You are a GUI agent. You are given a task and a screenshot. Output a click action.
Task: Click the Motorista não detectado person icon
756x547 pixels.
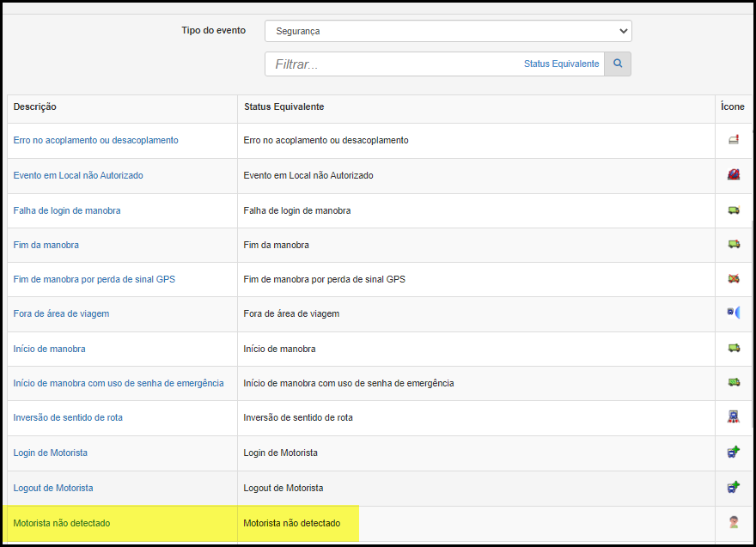tap(734, 522)
